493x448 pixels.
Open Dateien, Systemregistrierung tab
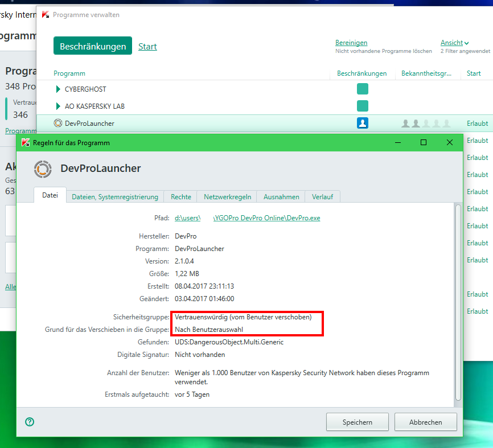[115, 197]
